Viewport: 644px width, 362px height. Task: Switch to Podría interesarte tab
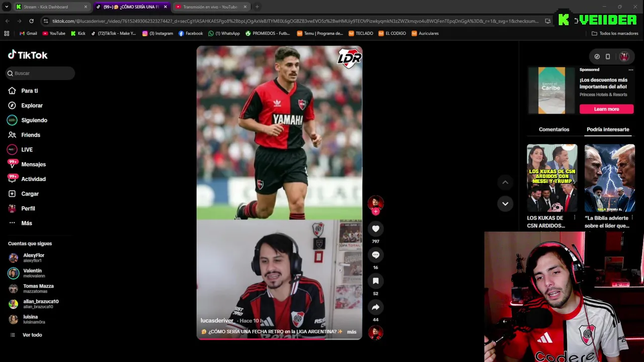(x=608, y=130)
